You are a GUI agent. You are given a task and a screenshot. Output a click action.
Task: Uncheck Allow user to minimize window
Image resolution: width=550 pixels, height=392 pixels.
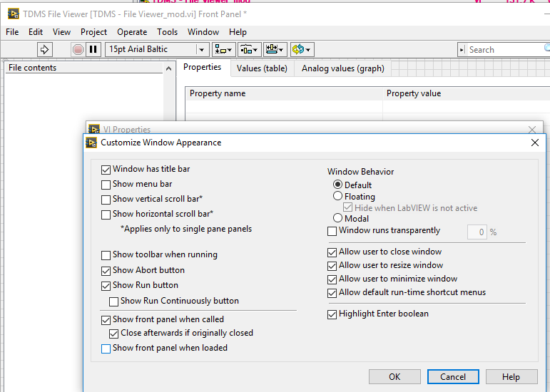[332, 279]
